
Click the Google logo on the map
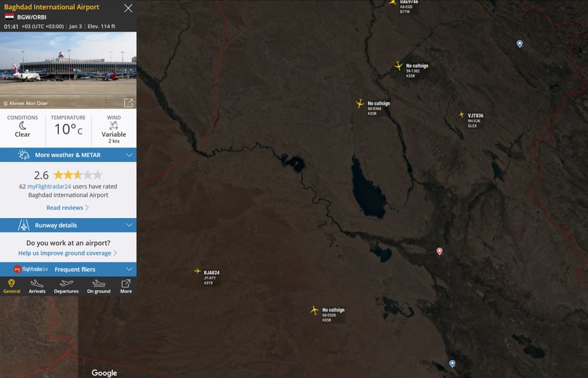(104, 372)
